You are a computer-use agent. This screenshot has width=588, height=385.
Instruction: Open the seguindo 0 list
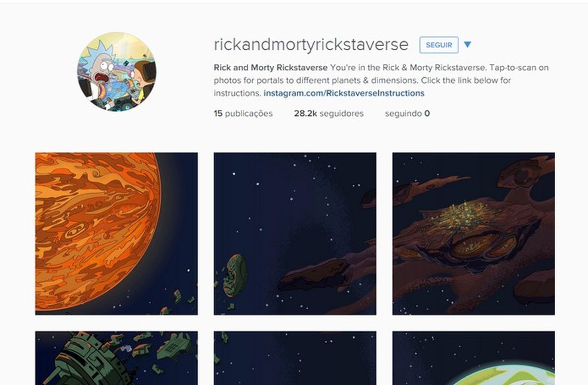[x=408, y=114]
